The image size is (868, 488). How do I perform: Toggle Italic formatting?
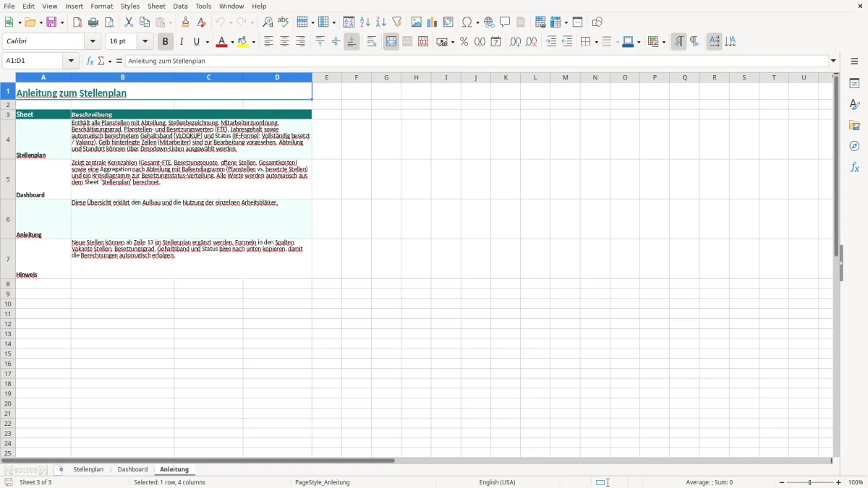click(181, 42)
